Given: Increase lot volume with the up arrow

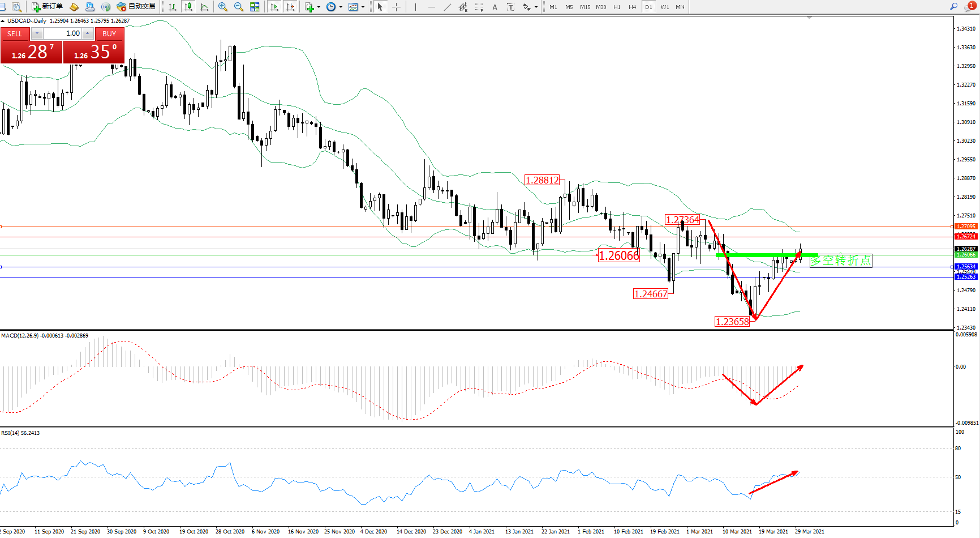Looking at the screenshot, I should tap(88, 33).
